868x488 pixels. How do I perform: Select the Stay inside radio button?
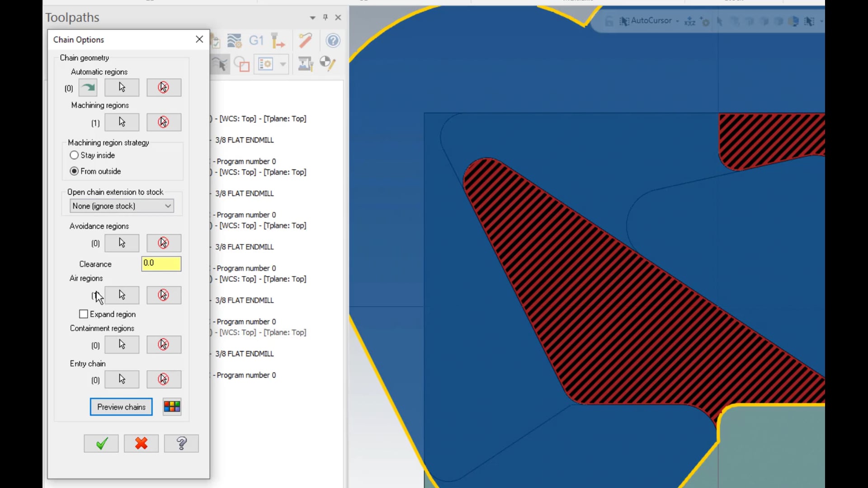(73, 155)
